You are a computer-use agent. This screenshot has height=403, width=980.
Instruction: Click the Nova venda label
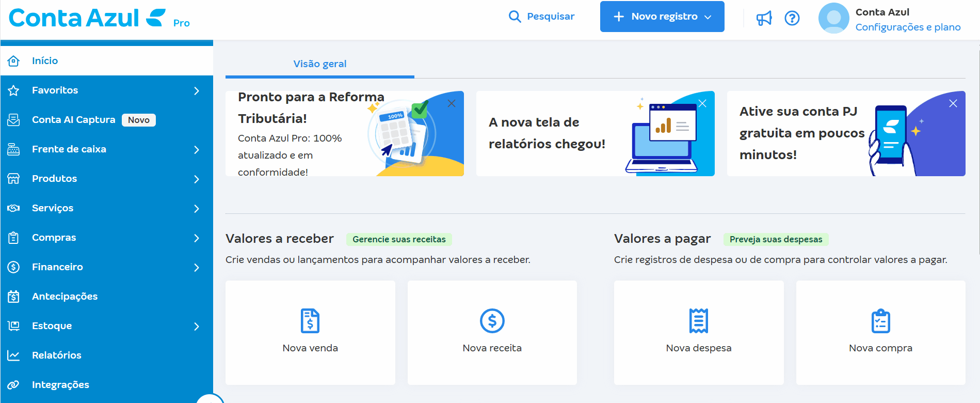pos(310,348)
